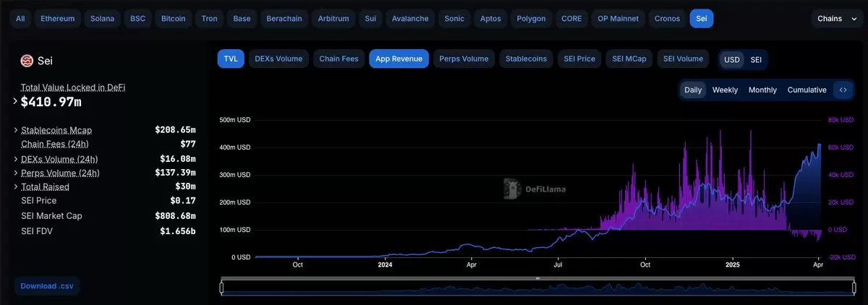Toggle the SEI Price chart series

point(579,59)
